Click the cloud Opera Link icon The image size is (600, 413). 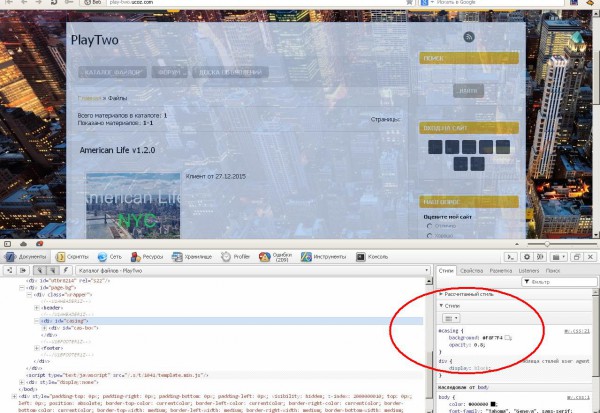pos(23,244)
